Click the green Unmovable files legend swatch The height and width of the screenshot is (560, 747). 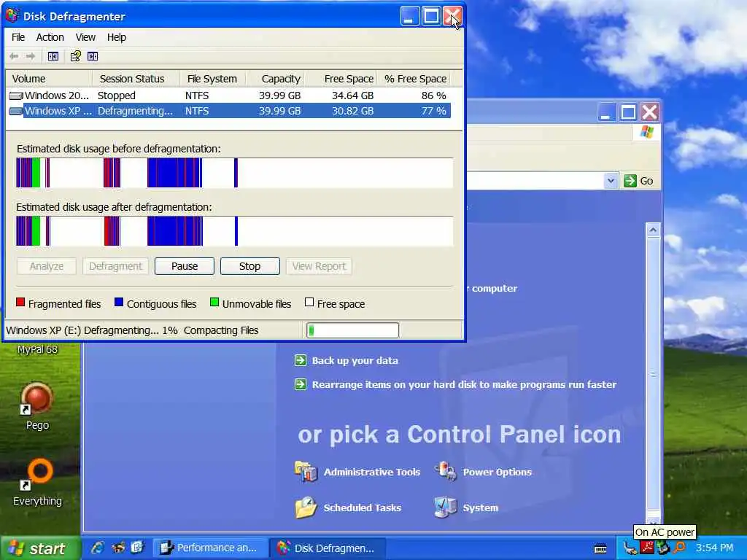click(214, 302)
